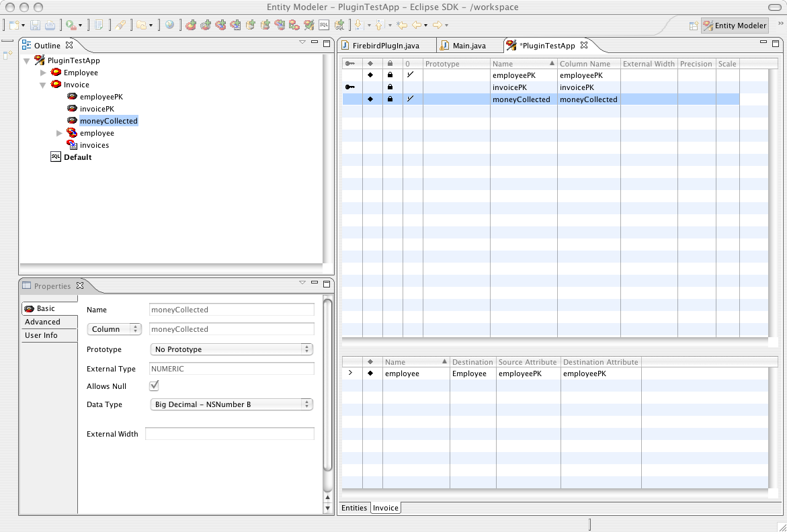Click the diamond header in relationships table

pos(370,362)
